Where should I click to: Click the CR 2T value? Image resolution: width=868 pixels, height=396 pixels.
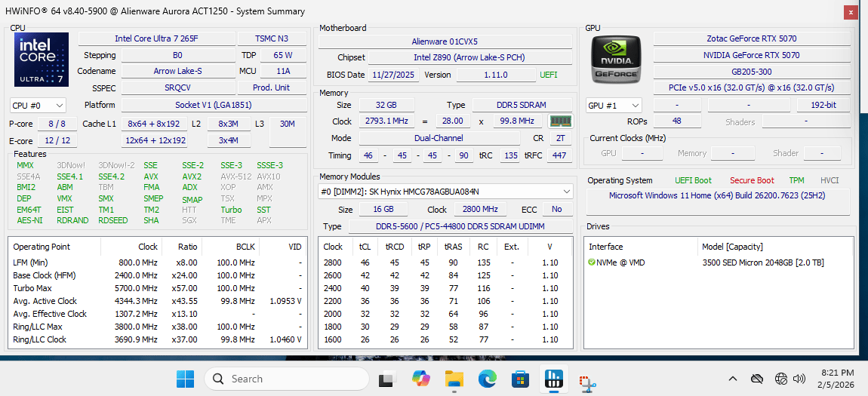tap(561, 138)
